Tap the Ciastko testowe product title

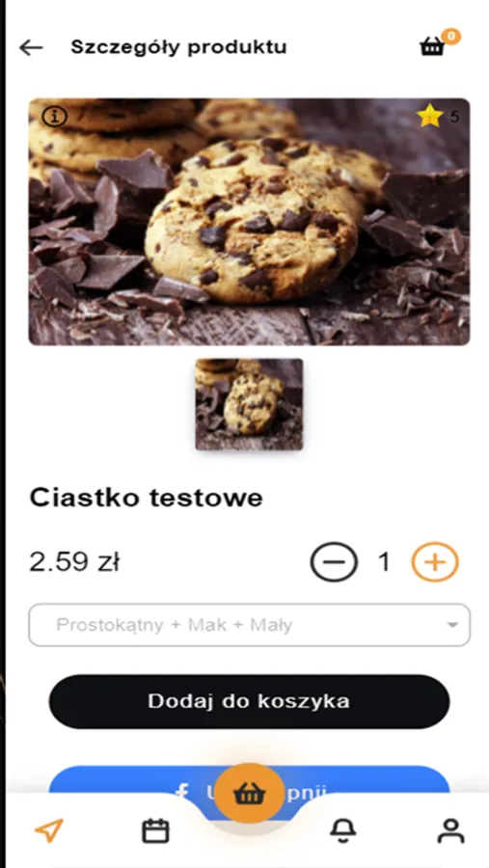[x=147, y=498]
